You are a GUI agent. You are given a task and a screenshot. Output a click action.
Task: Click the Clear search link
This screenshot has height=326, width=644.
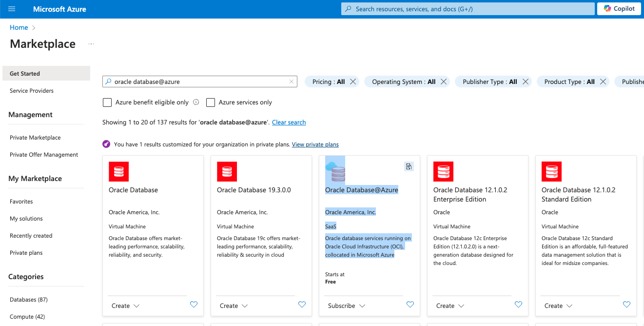click(x=289, y=122)
